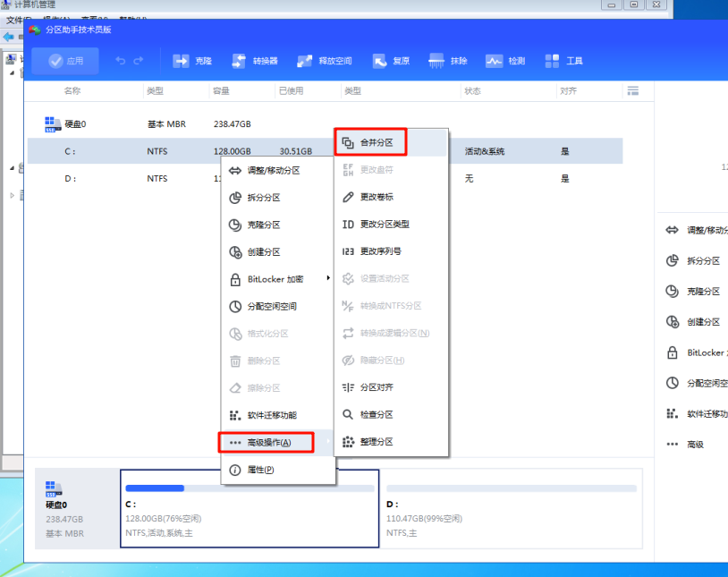Expand the Advanced item in right panel
The width and height of the screenshot is (728, 577).
[x=695, y=445]
